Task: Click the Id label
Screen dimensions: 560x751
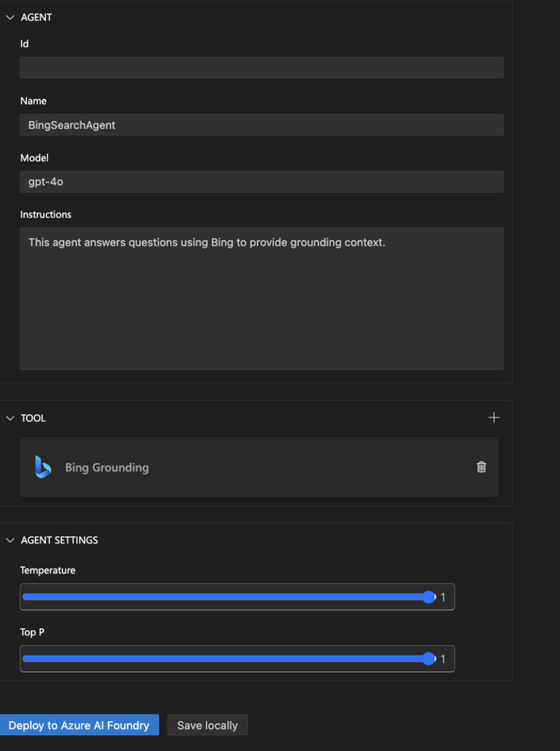Action: [24, 44]
